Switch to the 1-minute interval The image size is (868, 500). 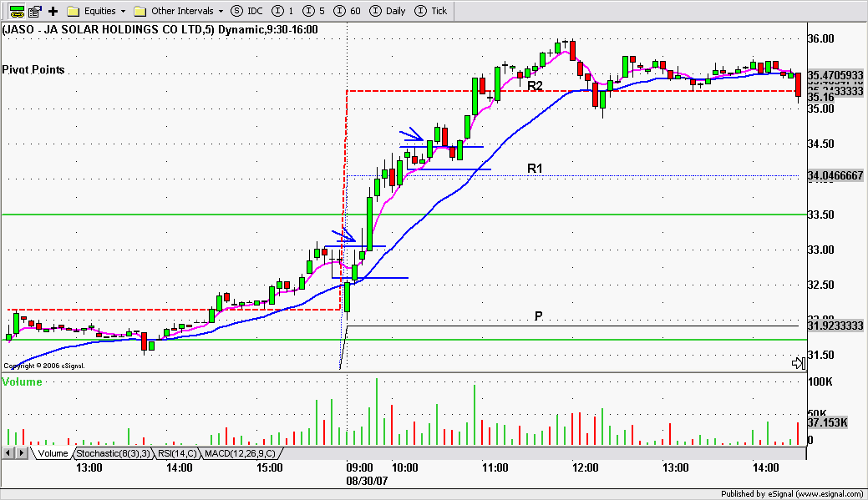283,11
